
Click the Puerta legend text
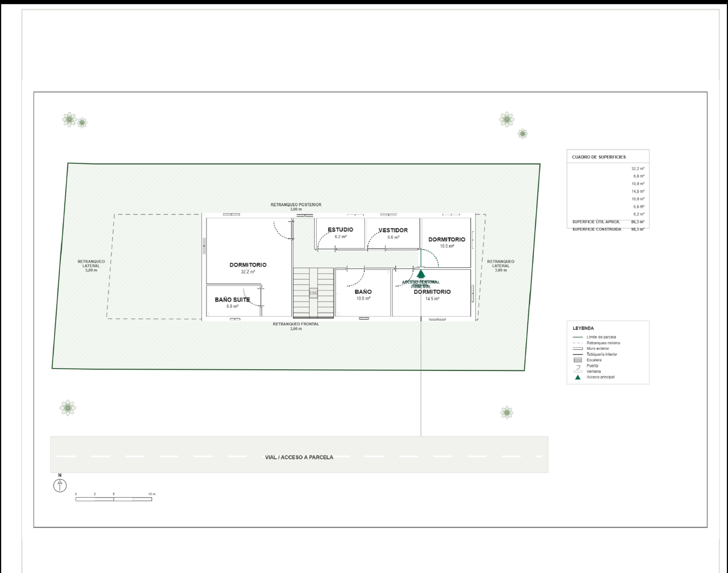coord(592,366)
